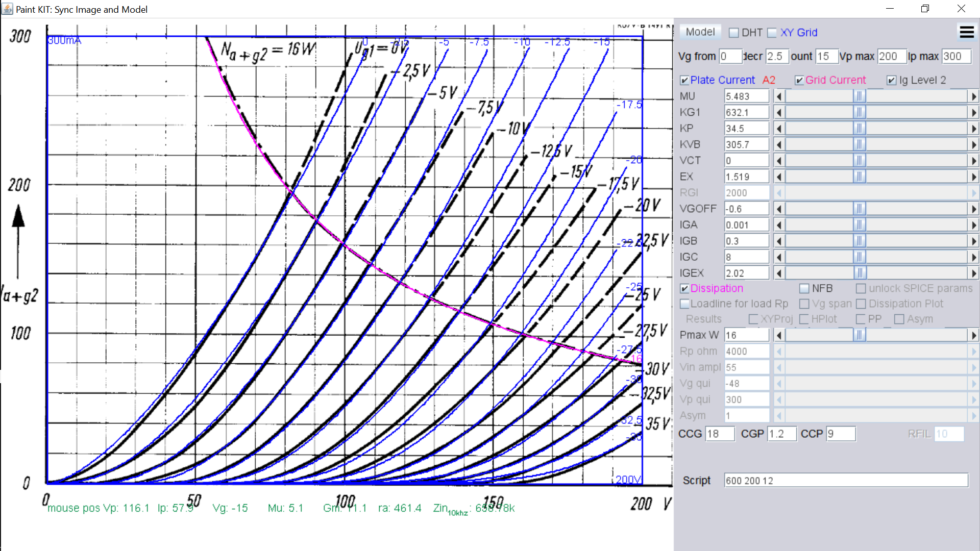Click the VGOFF value field
The width and height of the screenshot is (980, 551).
pos(747,209)
